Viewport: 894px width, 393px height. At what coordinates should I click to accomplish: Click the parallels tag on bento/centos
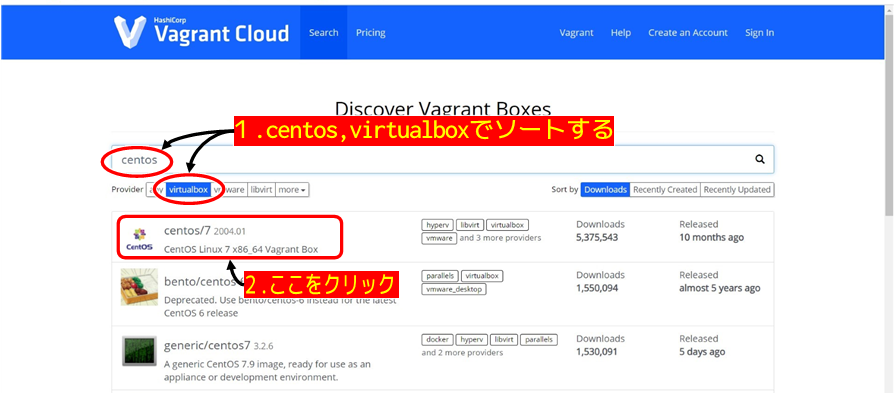[x=440, y=276]
